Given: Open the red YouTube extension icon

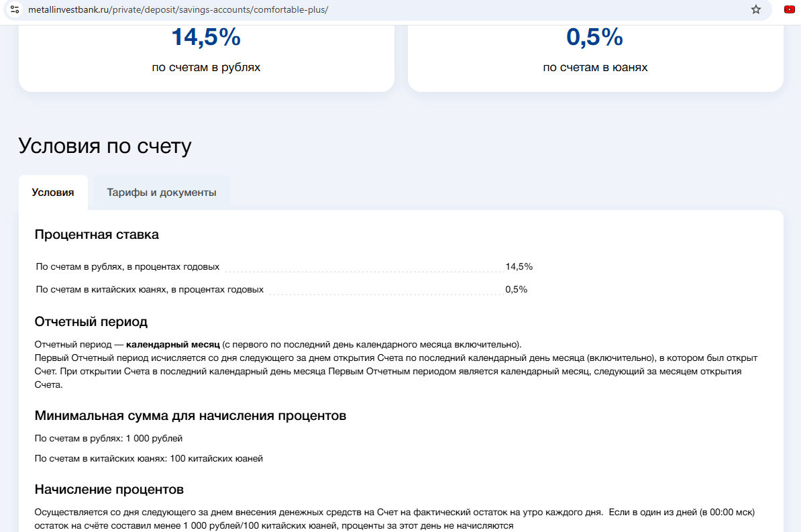Looking at the screenshot, I should 789,9.
